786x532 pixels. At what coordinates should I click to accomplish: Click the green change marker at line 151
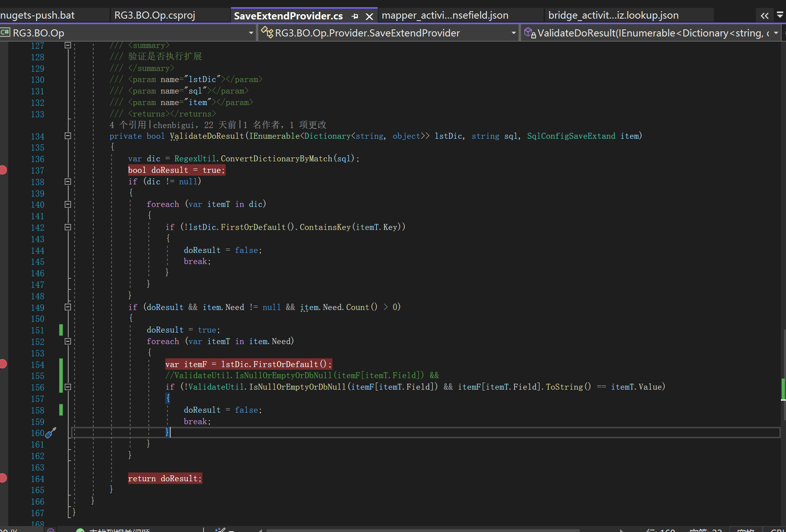pos(61,330)
